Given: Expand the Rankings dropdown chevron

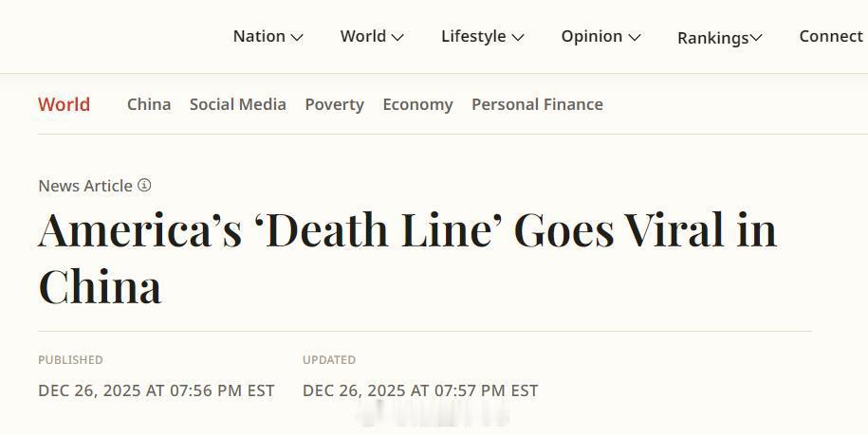Looking at the screenshot, I should click(x=756, y=38).
